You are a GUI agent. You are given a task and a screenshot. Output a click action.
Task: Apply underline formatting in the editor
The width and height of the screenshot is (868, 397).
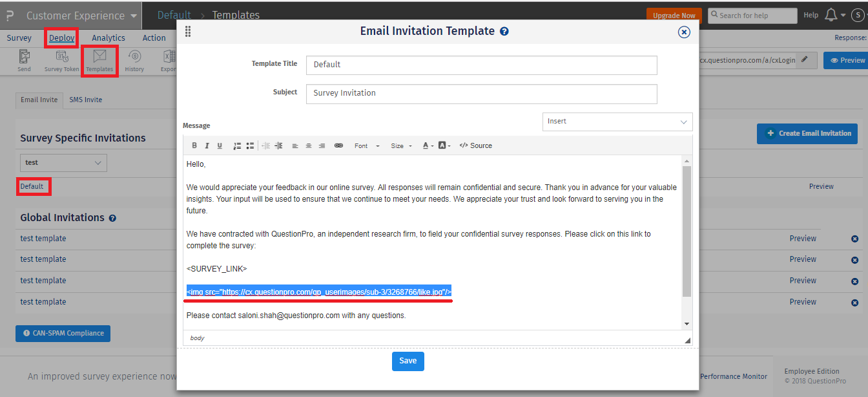tap(220, 145)
